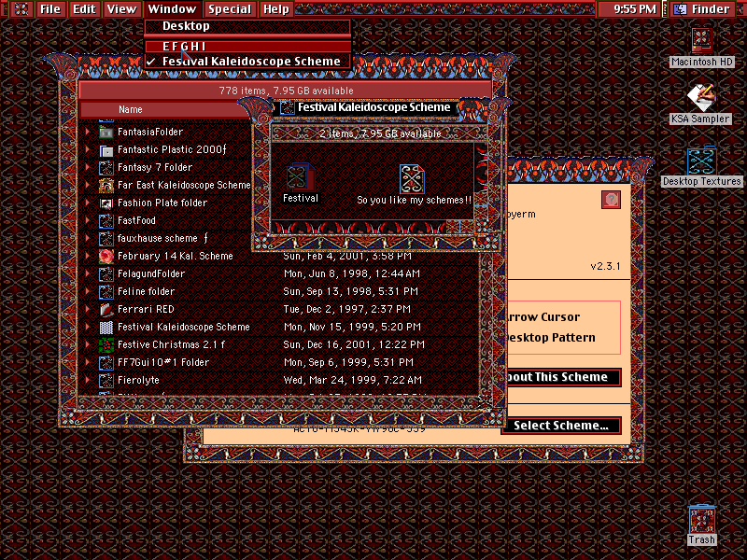The height and width of the screenshot is (560, 747).
Task: Click the Fierolyte folder icon
Action: click(106, 380)
